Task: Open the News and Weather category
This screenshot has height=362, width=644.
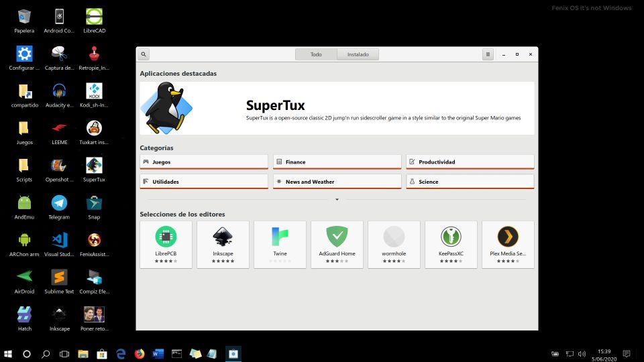Action: coord(337,182)
